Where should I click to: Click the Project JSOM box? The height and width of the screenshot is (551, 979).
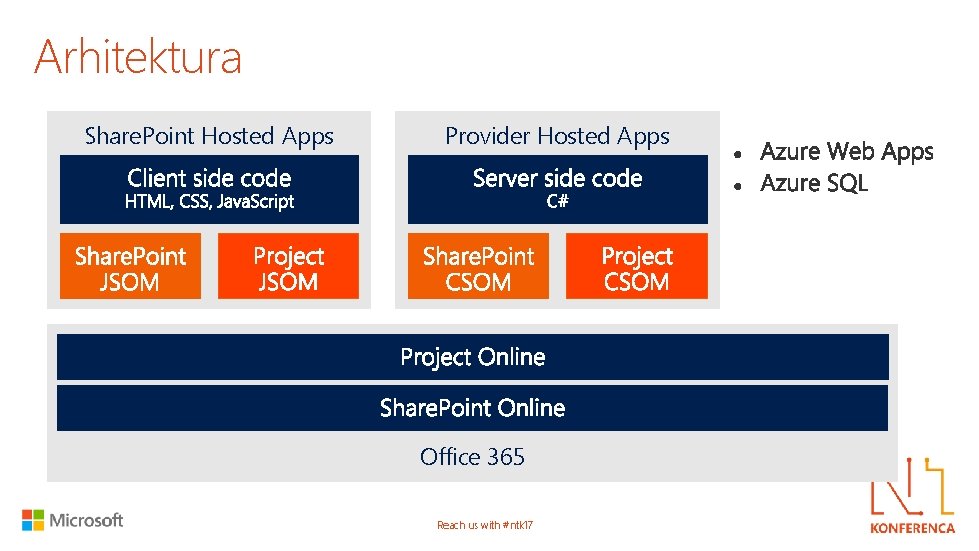(x=288, y=266)
